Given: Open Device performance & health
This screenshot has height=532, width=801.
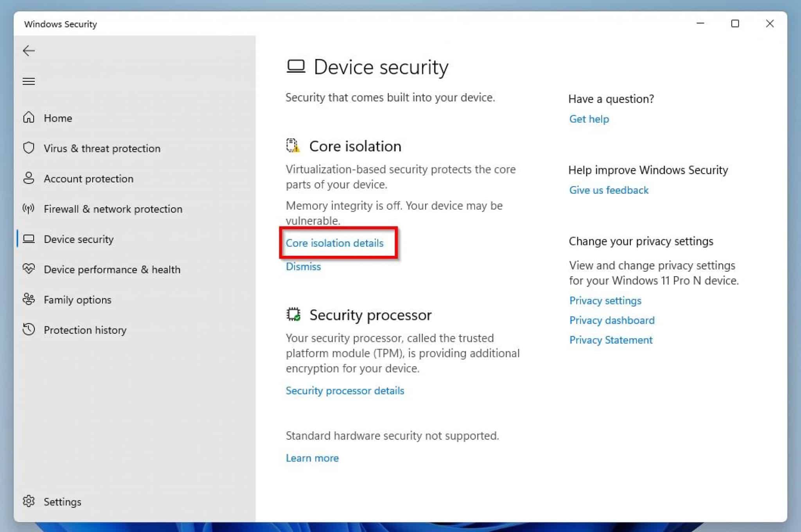Looking at the screenshot, I should click(111, 270).
